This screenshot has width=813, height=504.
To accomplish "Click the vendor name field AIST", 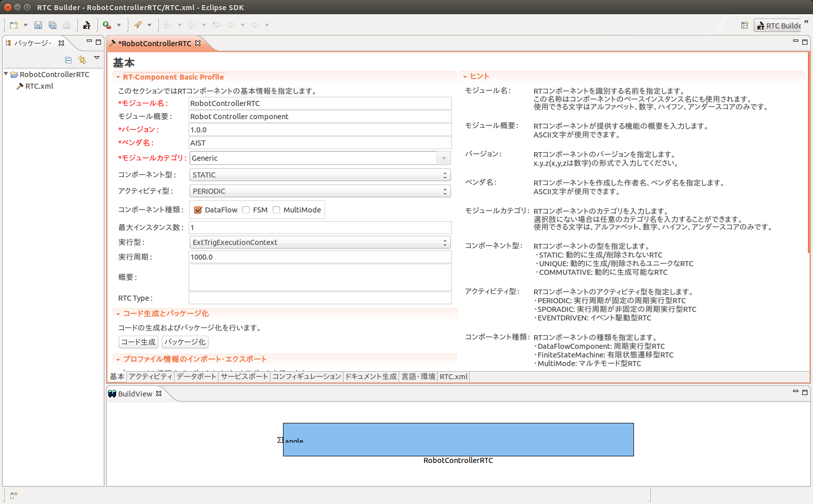I will (x=320, y=143).
